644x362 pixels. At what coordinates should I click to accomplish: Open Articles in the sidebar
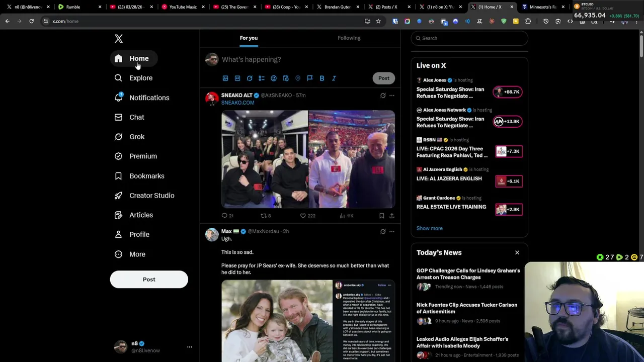134,215
